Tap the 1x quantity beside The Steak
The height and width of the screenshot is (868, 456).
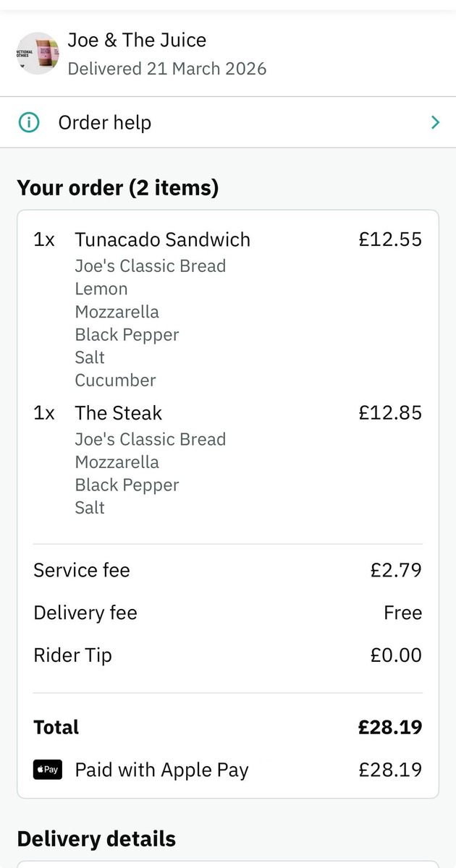click(x=44, y=413)
